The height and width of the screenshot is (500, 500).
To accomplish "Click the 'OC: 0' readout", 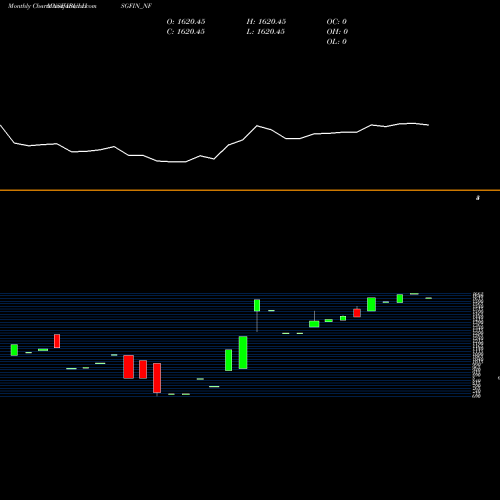I will [x=337, y=22].
